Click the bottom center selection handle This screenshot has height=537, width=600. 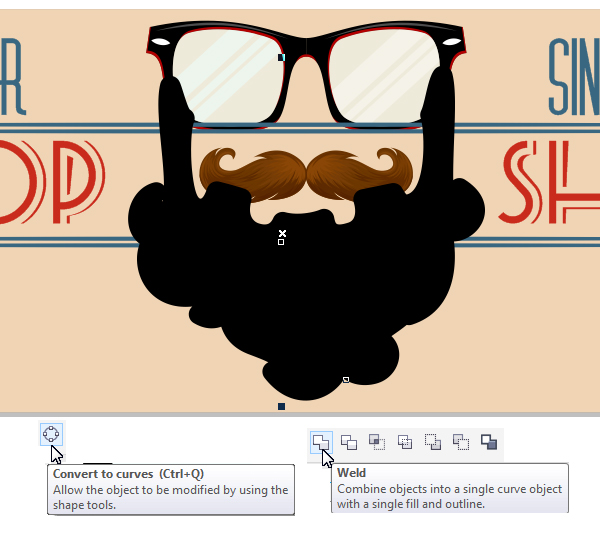coord(282,406)
